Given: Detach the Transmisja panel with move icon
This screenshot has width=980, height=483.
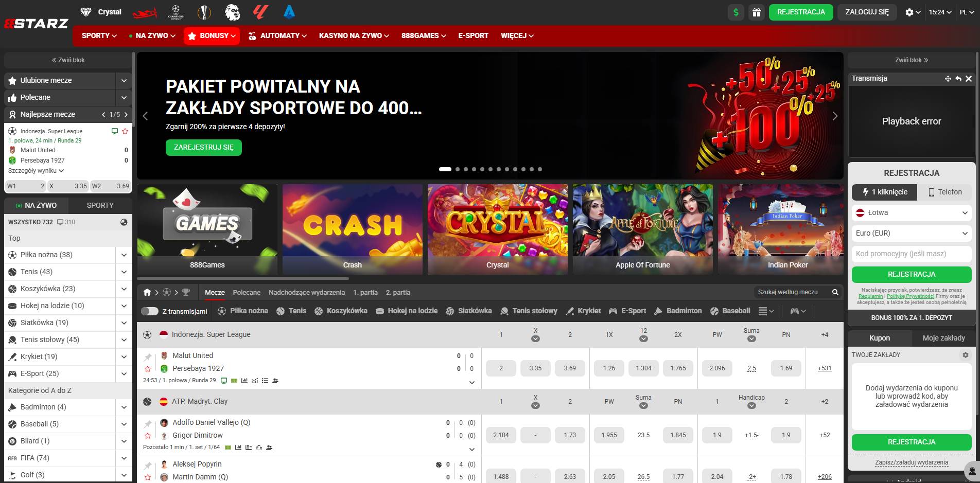Looking at the screenshot, I should click(x=948, y=79).
